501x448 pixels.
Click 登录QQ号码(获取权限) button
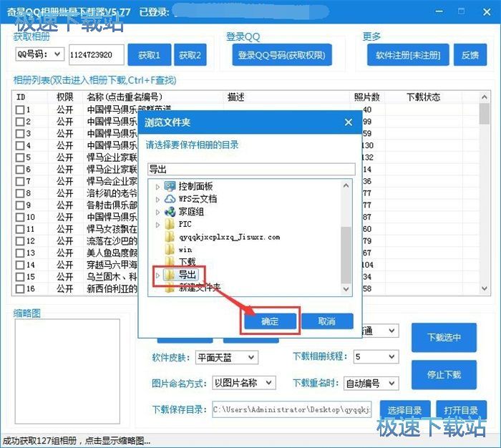pyautogui.click(x=282, y=55)
